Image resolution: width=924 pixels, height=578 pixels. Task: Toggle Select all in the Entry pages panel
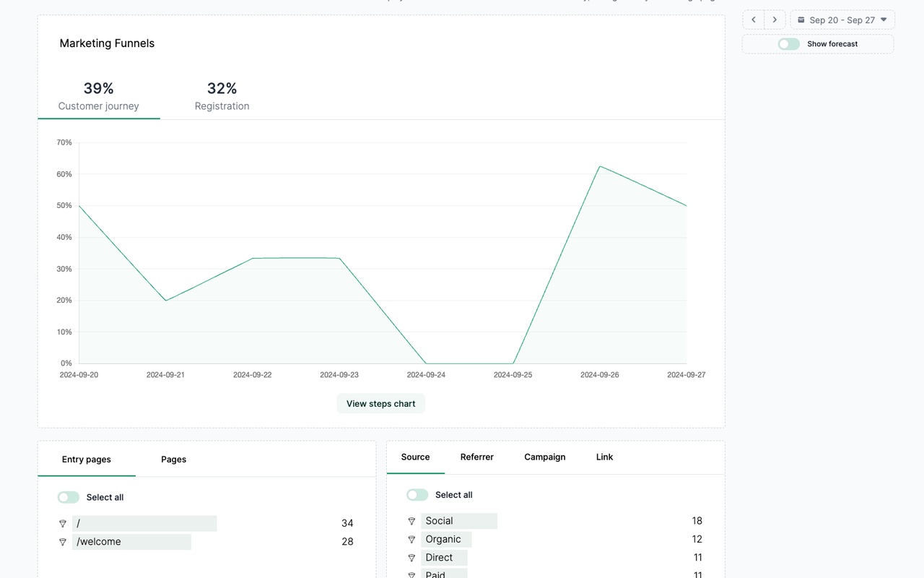[x=68, y=497]
